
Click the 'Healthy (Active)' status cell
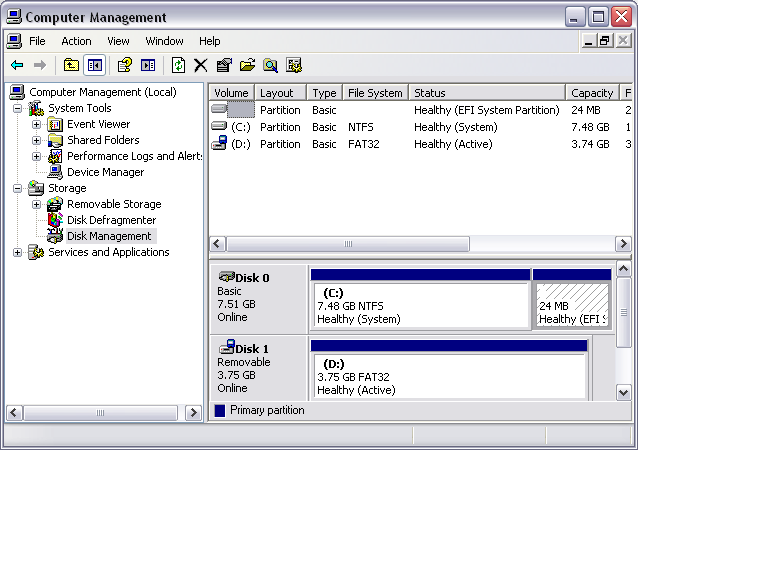pyautogui.click(x=453, y=144)
